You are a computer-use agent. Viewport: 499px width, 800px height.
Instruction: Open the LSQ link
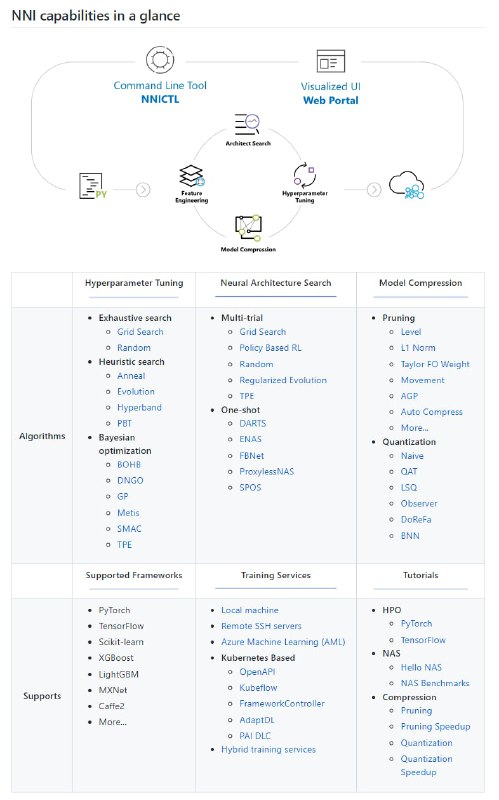click(x=409, y=487)
